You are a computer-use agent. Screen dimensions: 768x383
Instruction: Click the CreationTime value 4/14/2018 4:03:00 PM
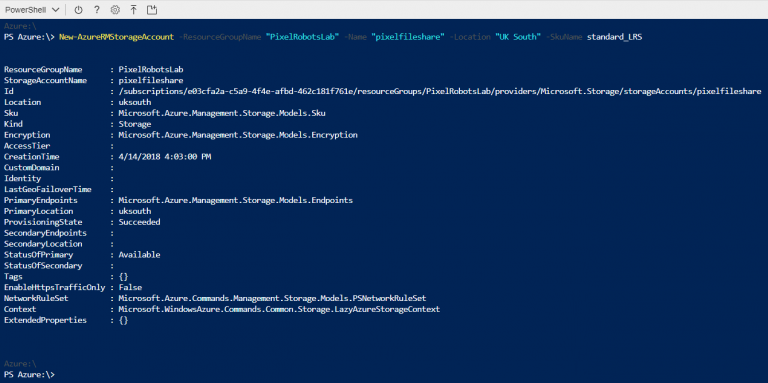(165, 157)
